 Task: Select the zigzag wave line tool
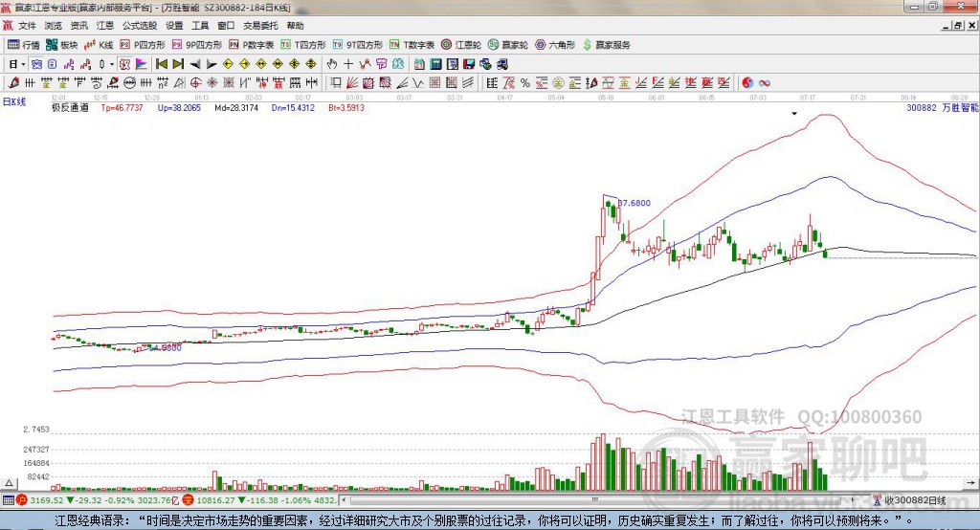pyautogui.click(x=417, y=82)
